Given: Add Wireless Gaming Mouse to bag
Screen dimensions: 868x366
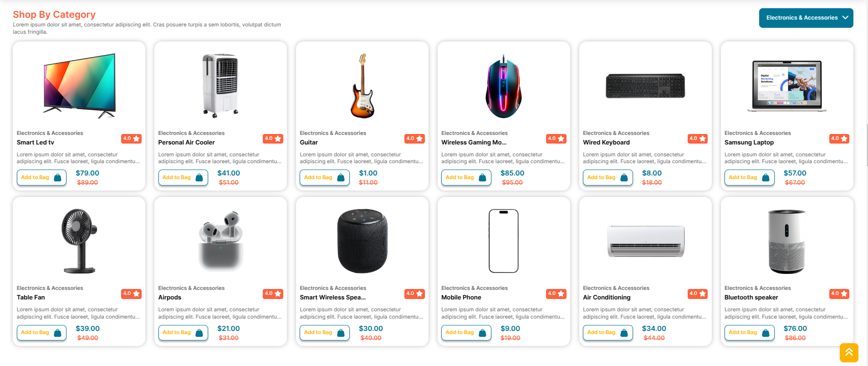Looking at the screenshot, I should [x=466, y=178].
